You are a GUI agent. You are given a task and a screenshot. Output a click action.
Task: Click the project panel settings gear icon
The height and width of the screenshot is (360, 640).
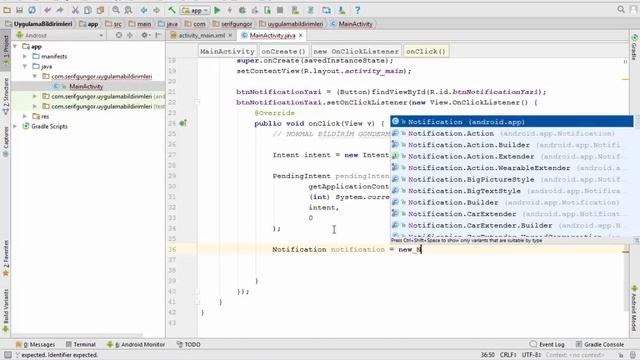point(144,36)
